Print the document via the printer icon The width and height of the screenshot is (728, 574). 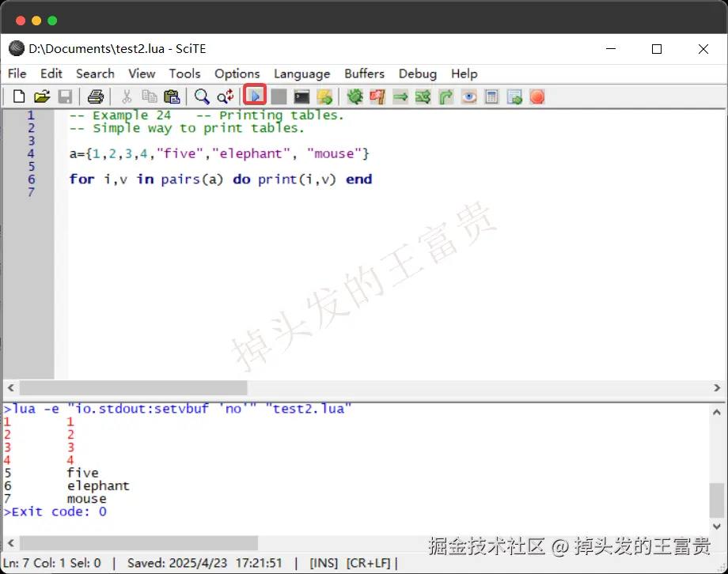pyautogui.click(x=94, y=96)
